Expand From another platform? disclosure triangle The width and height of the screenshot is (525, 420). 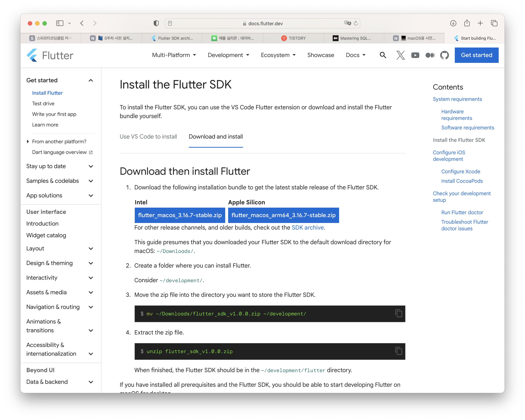pyautogui.click(x=28, y=141)
